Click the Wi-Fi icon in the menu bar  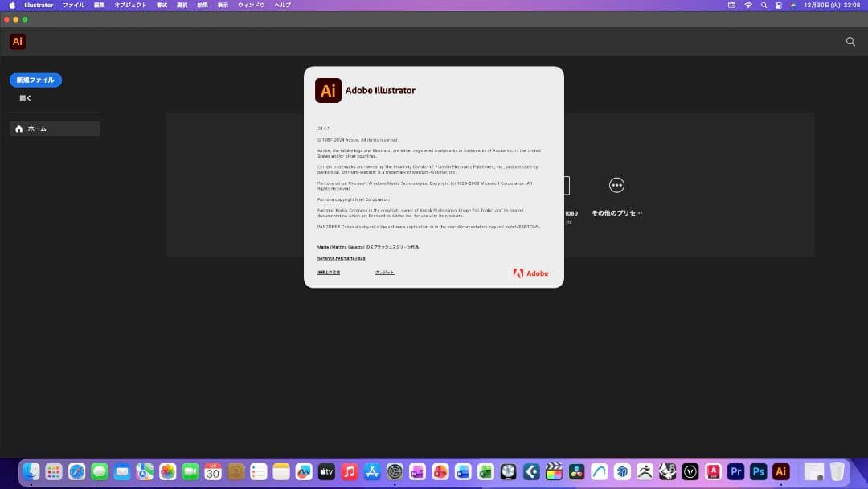(748, 5)
